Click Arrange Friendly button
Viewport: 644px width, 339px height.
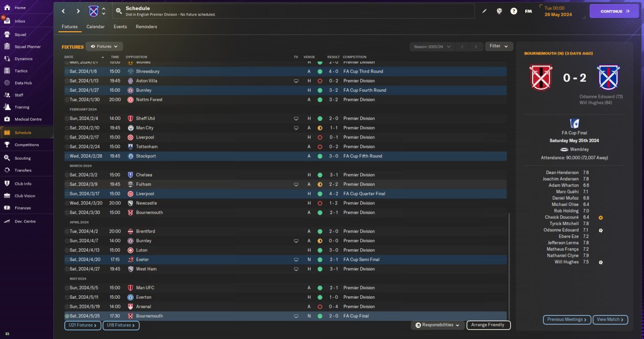(x=489, y=325)
